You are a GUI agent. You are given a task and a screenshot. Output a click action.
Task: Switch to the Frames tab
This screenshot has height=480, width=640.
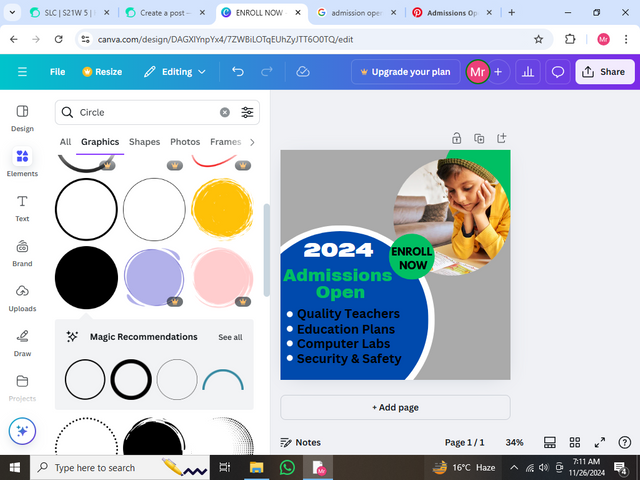pyautogui.click(x=225, y=142)
